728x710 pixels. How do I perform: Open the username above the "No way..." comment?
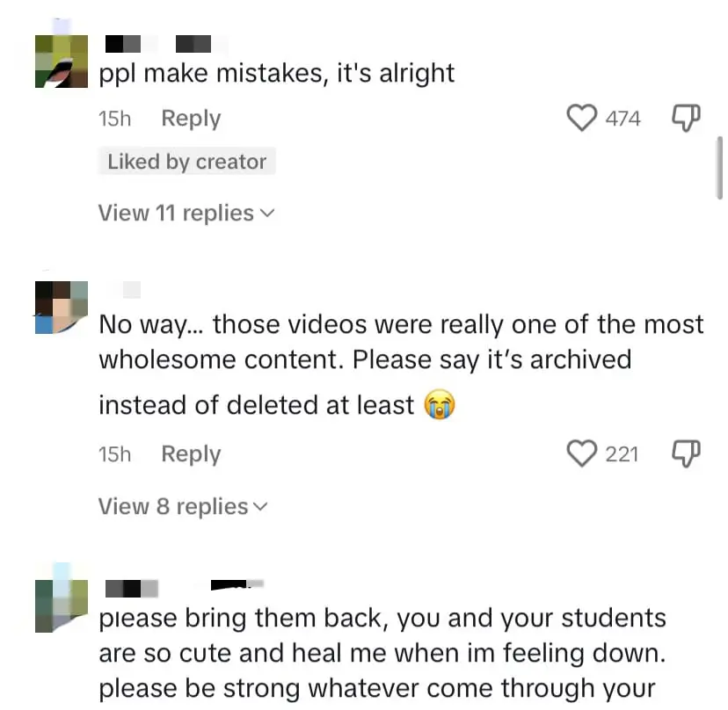point(128,290)
